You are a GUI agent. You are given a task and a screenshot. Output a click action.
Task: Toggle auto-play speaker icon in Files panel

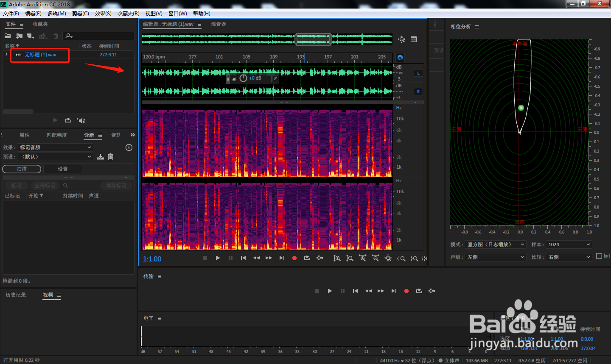[81, 120]
